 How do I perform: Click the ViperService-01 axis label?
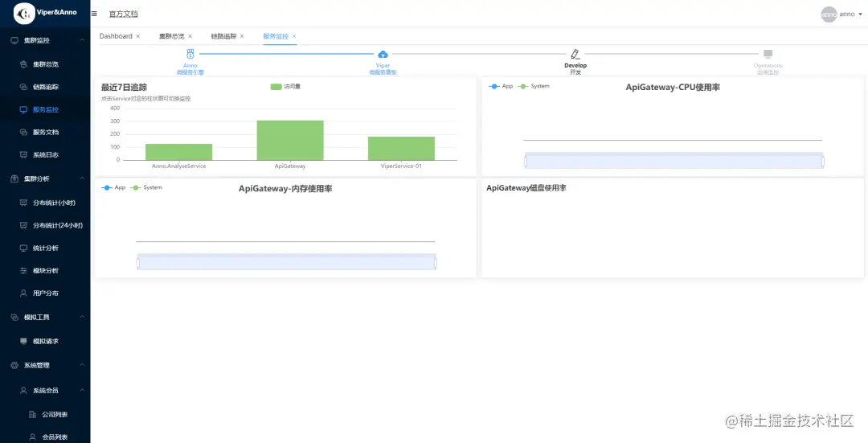[401, 166]
